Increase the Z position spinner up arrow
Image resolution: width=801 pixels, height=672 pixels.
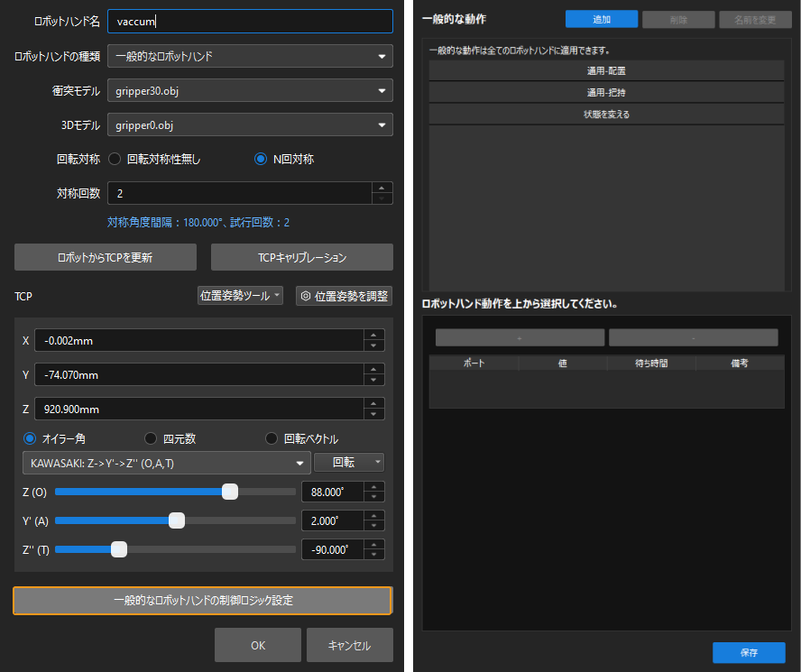[373, 403]
